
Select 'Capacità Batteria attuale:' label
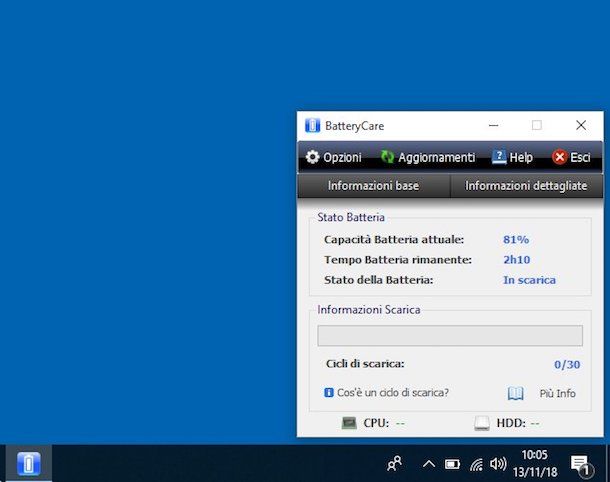point(394,240)
